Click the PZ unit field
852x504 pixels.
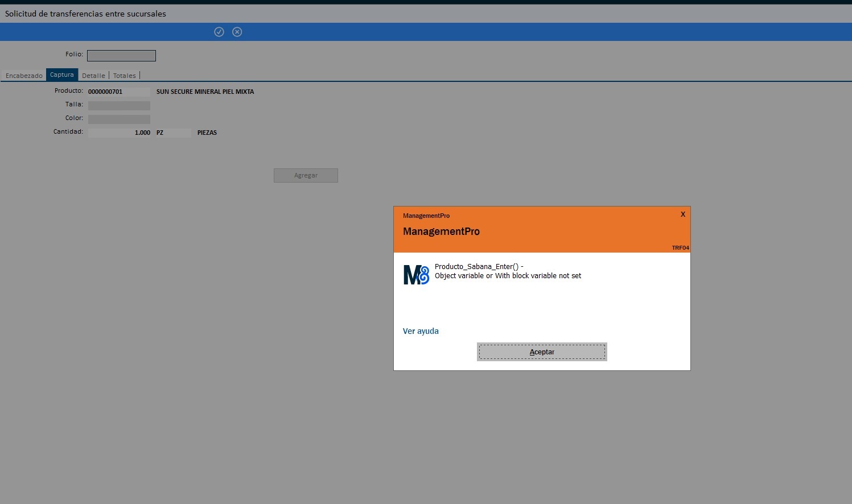173,133
